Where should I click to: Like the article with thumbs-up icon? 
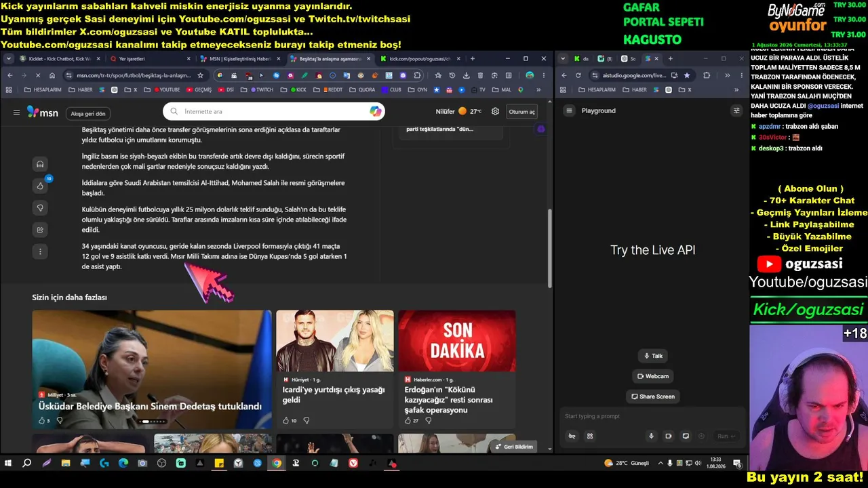point(40,186)
